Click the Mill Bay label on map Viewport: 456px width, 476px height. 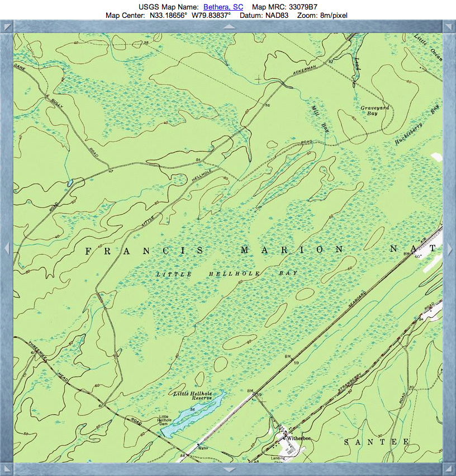click(x=320, y=119)
